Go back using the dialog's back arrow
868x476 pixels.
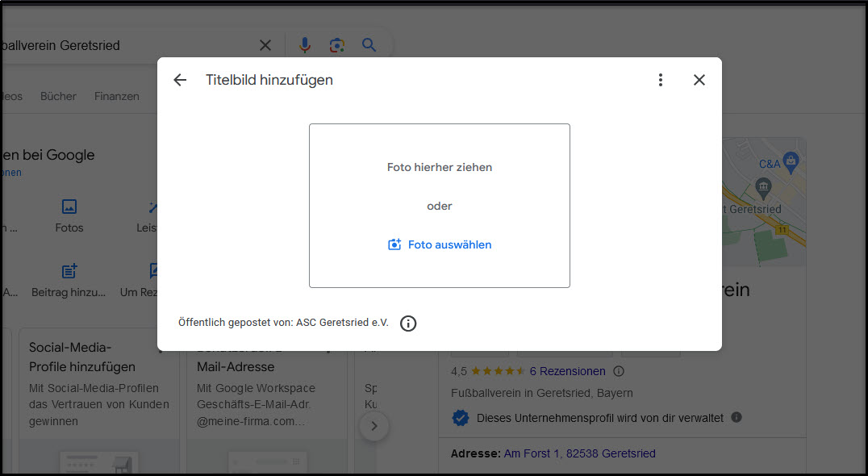180,80
